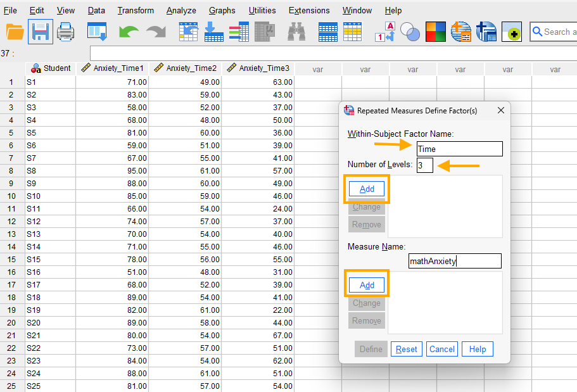Image resolution: width=577 pixels, height=392 pixels.
Task: Click the Value Labels icon
Action: coord(385,32)
